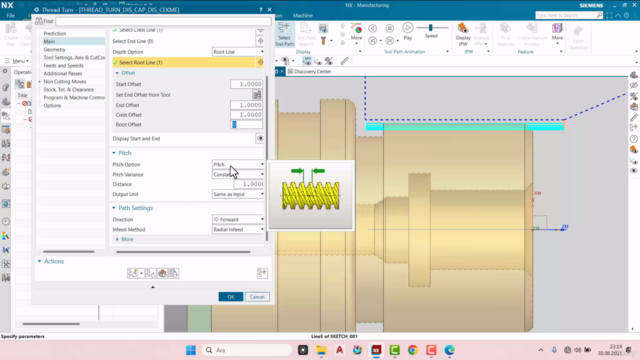
Task: Select Additional Passes in the tree
Action: (62, 73)
